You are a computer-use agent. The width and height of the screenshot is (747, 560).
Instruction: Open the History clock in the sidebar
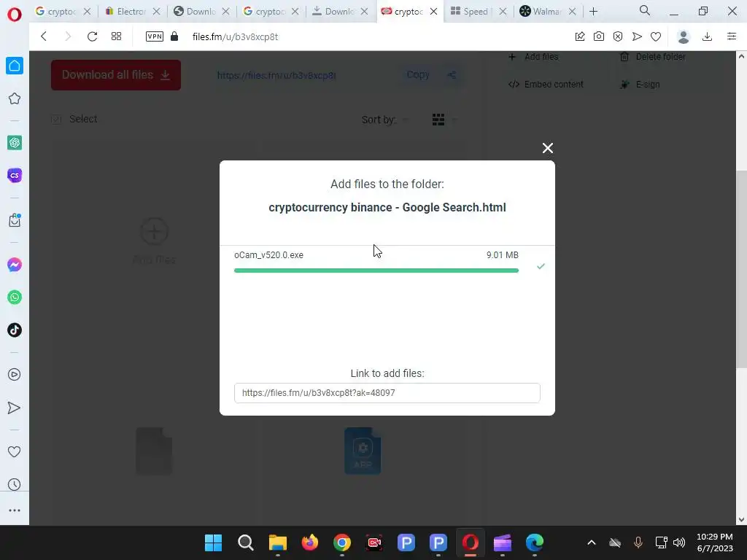tap(15, 485)
